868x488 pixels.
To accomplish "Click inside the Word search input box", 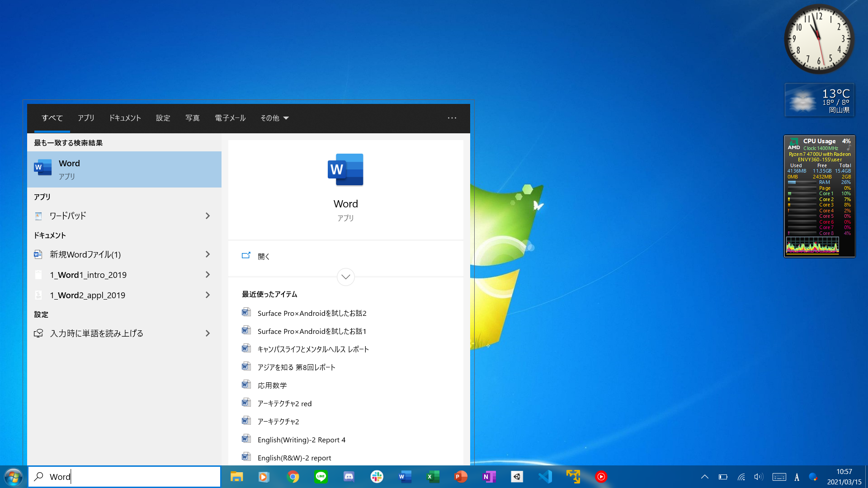I will [124, 476].
